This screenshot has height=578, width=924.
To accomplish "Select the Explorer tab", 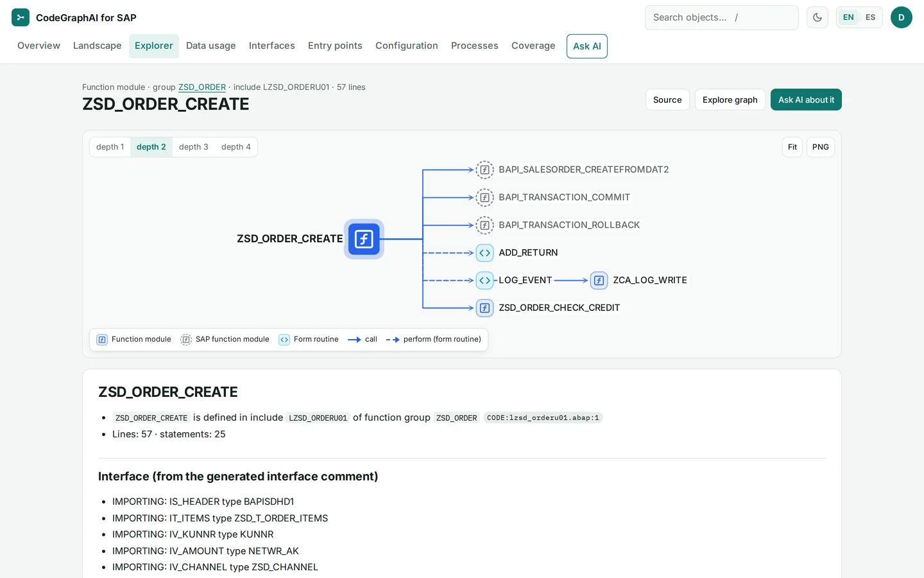I will click(154, 46).
